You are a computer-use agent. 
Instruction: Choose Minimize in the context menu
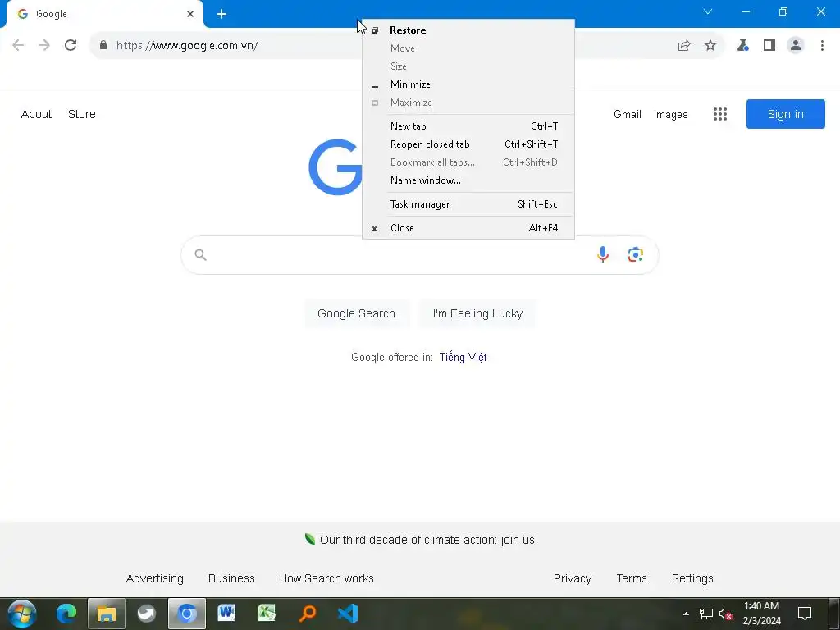(x=468, y=84)
